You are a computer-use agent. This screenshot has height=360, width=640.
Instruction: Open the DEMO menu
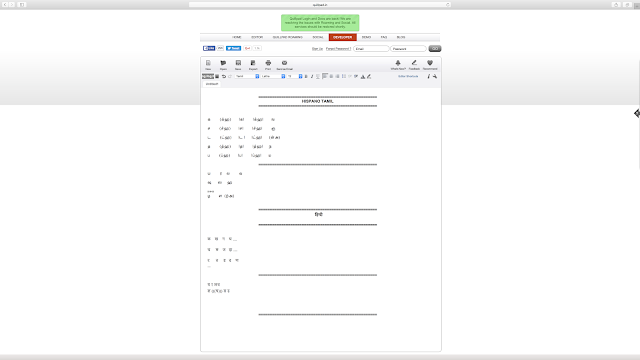(366, 37)
